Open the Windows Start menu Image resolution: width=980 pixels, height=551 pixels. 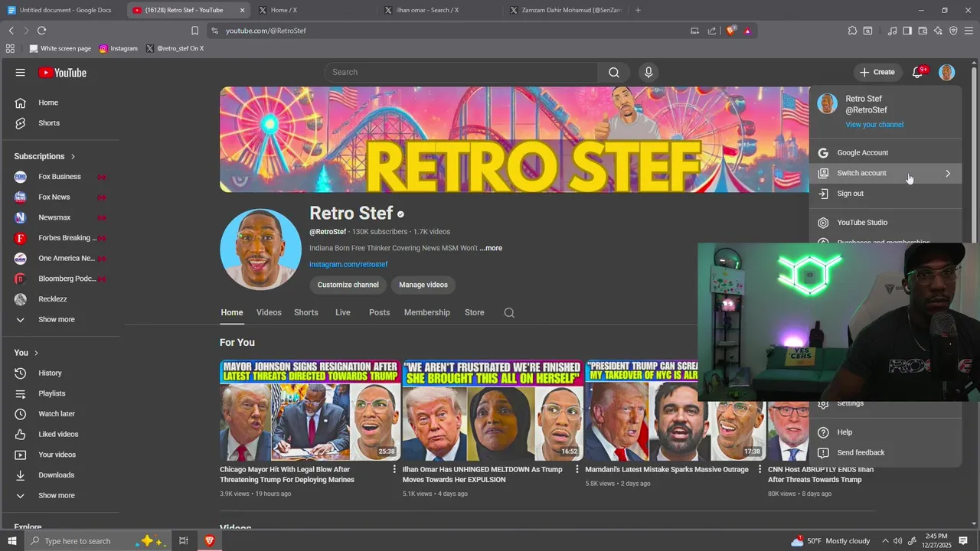click(11, 541)
